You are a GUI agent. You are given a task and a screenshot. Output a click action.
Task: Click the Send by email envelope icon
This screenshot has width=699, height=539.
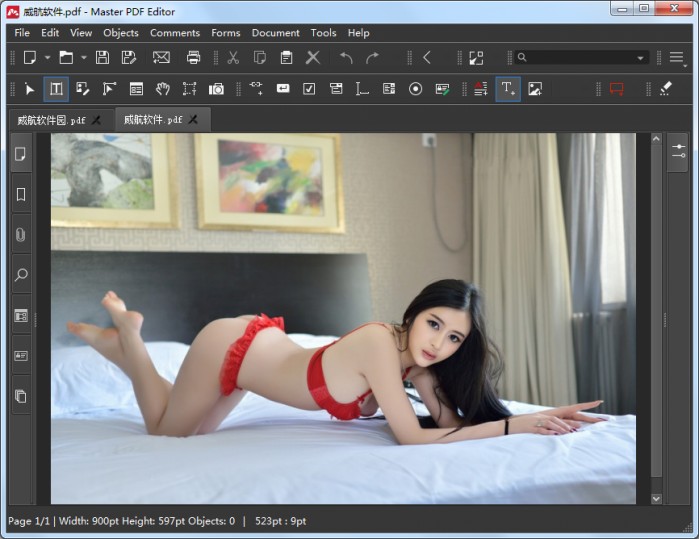tap(161, 58)
